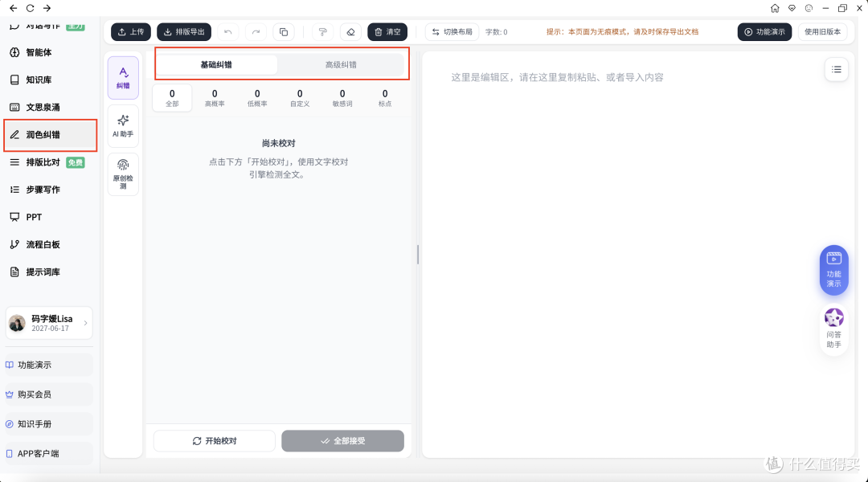
Task: Click the 码字媛Lisa avatar picture
Action: (17, 323)
